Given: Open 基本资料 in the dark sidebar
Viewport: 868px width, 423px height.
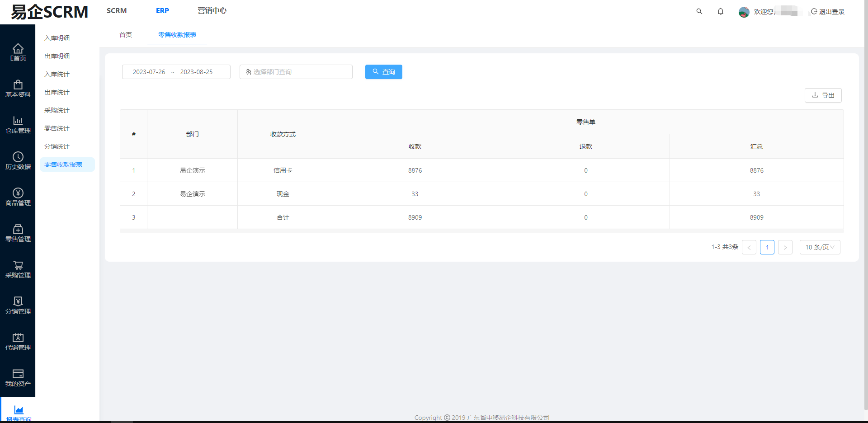Looking at the screenshot, I should 18,89.
